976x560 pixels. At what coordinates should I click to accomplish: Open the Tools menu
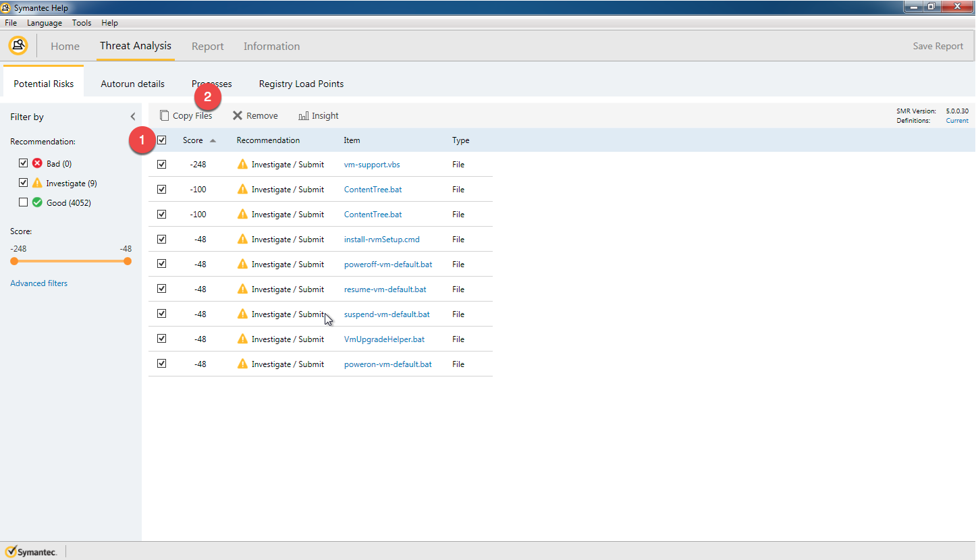[x=82, y=23]
